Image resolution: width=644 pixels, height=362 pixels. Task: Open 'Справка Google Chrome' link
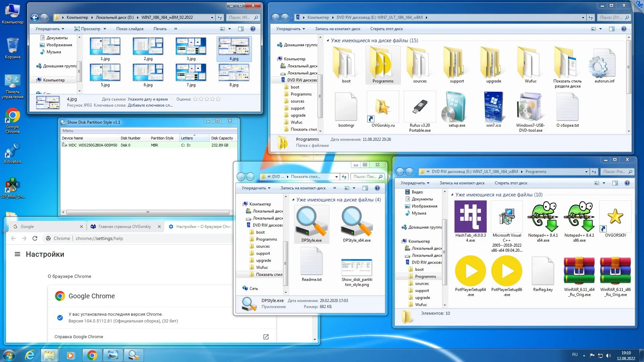[79, 337]
